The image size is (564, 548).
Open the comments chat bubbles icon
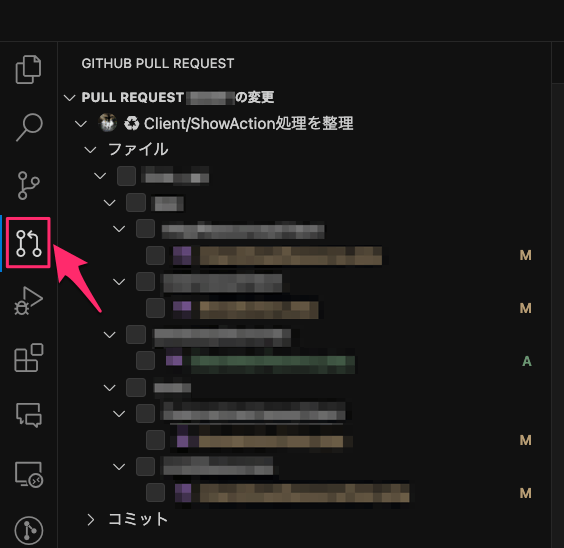[x=29, y=415]
